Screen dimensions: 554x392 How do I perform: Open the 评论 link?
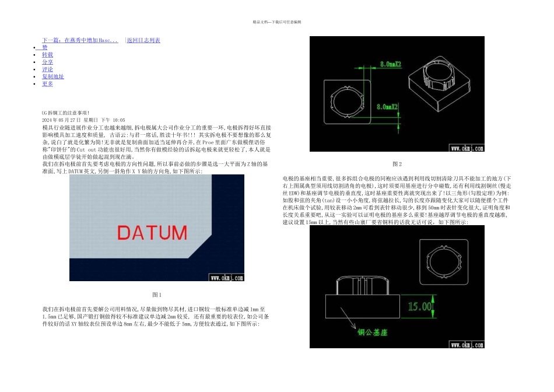coord(47,69)
